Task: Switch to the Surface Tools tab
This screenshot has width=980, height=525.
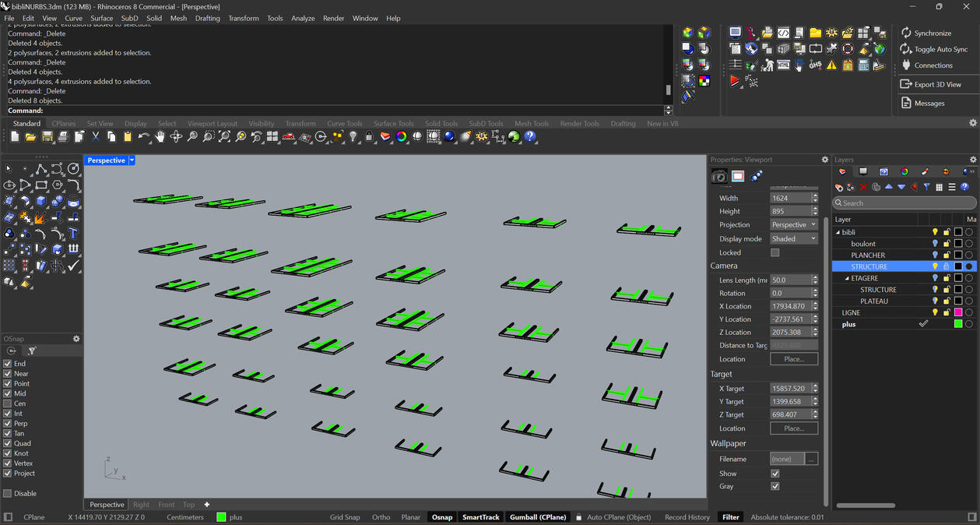Action: point(393,123)
